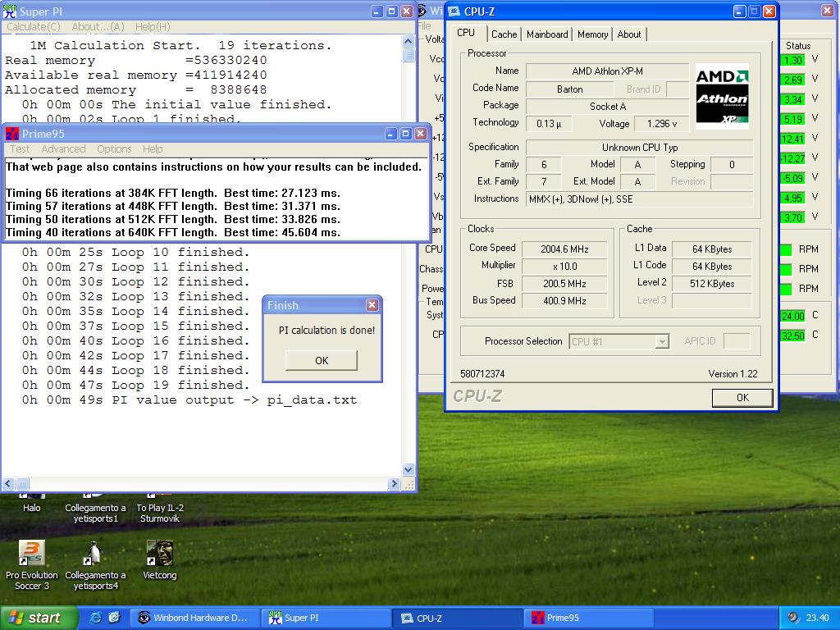The width and height of the screenshot is (840, 630).
Task: Click the system tray icon beside clock
Action: 793,618
